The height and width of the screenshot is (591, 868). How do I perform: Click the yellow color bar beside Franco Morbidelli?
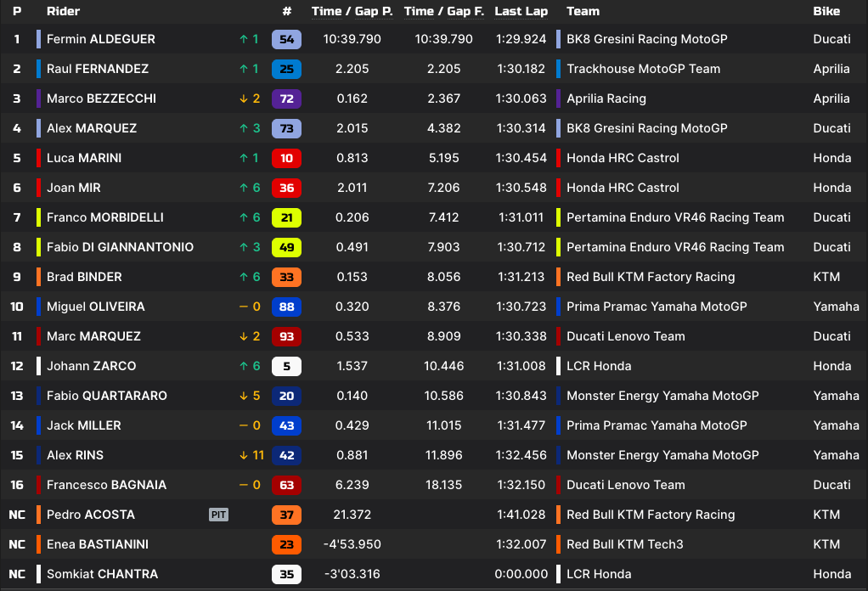pos(39,217)
